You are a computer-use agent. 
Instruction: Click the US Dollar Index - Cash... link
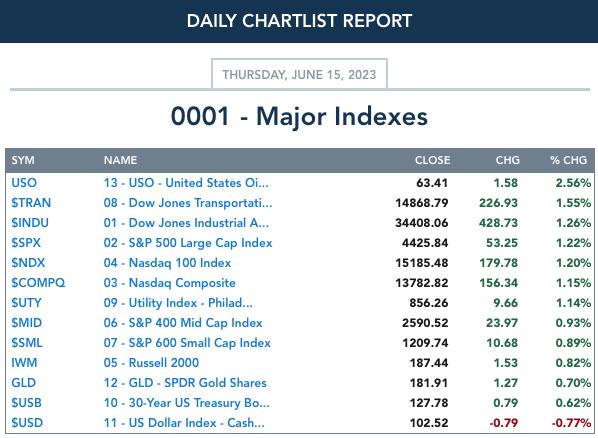(184, 423)
